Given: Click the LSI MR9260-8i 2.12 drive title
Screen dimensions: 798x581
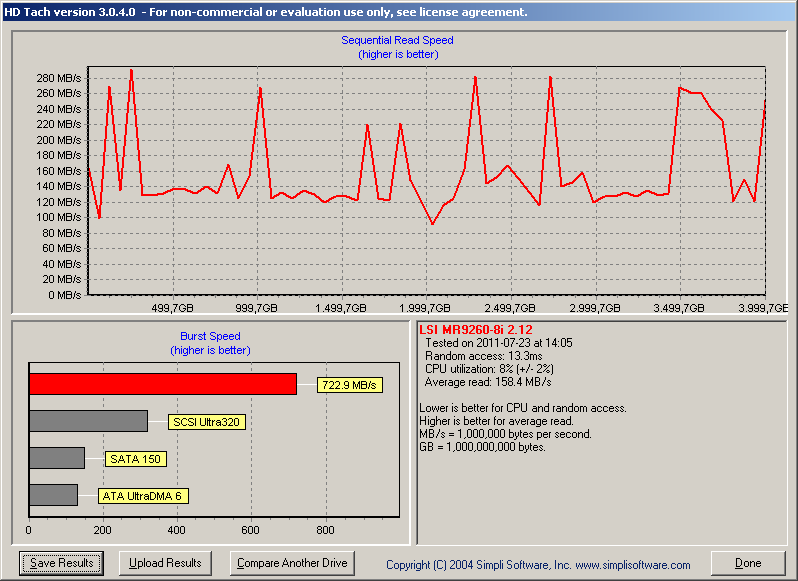Looking at the screenshot, I should click(x=476, y=330).
